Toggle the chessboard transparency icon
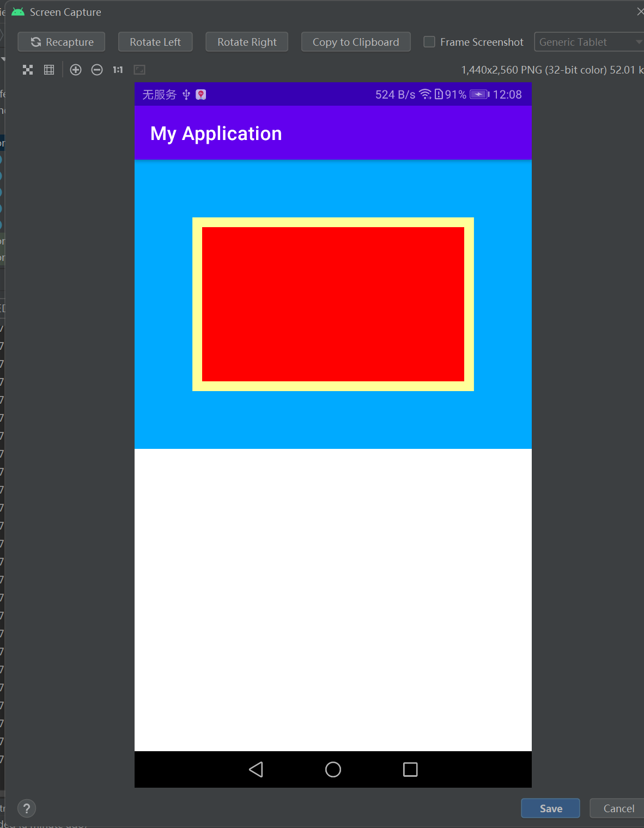Image resolution: width=644 pixels, height=828 pixels. (x=28, y=70)
